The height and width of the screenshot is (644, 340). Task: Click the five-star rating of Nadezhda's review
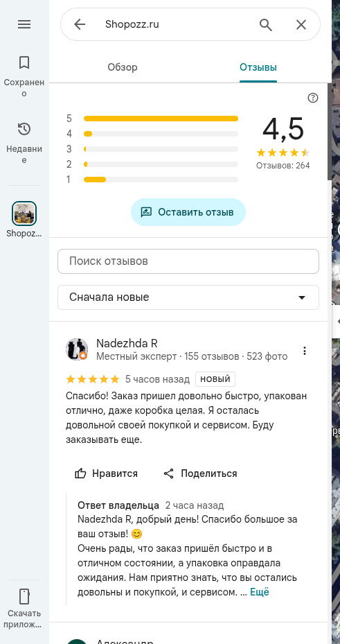pyautogui.click(x=93, y=379)
